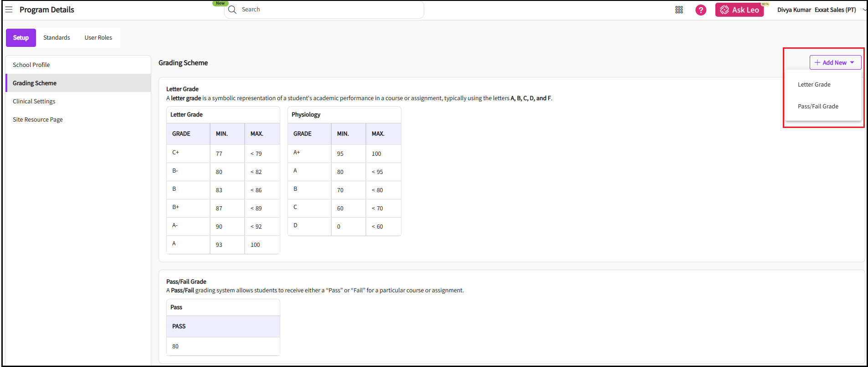Select the Setup tab
868x367 pixels.
(21, 38)
